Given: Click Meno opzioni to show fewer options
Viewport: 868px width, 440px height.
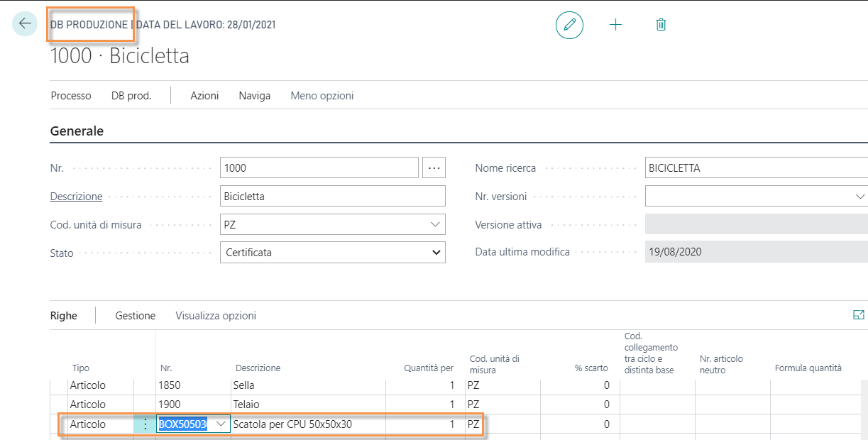Looking at the screenshot, I should [322, 96].
